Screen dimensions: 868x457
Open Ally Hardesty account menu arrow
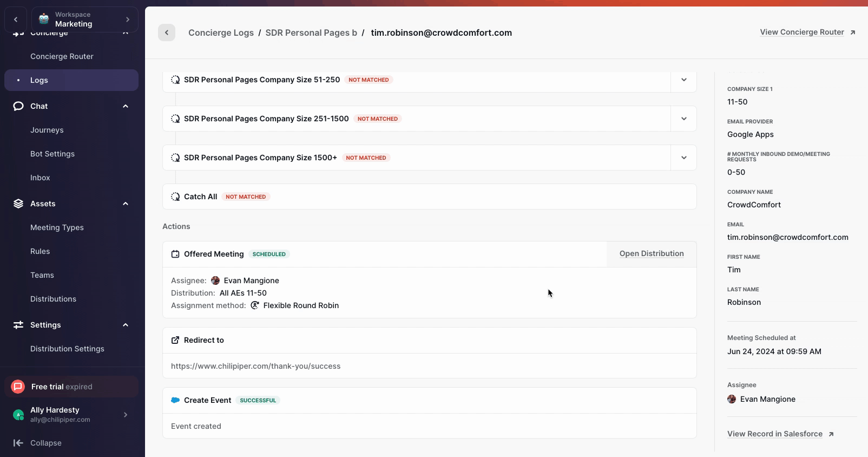coord(126,415)
